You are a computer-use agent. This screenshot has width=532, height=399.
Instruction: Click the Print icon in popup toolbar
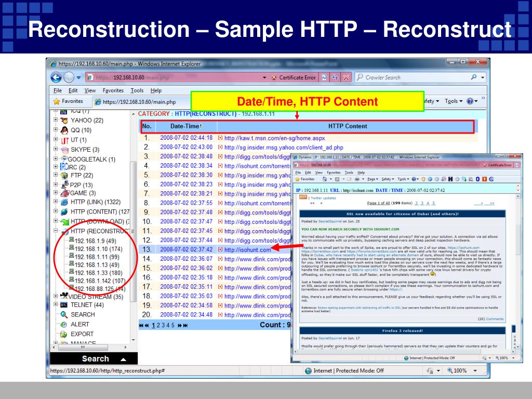click(x=357, y=179)
